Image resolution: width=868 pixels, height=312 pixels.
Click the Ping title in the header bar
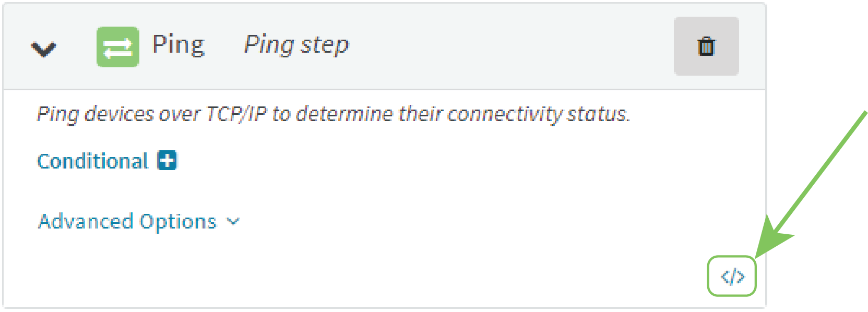point(179,44)
